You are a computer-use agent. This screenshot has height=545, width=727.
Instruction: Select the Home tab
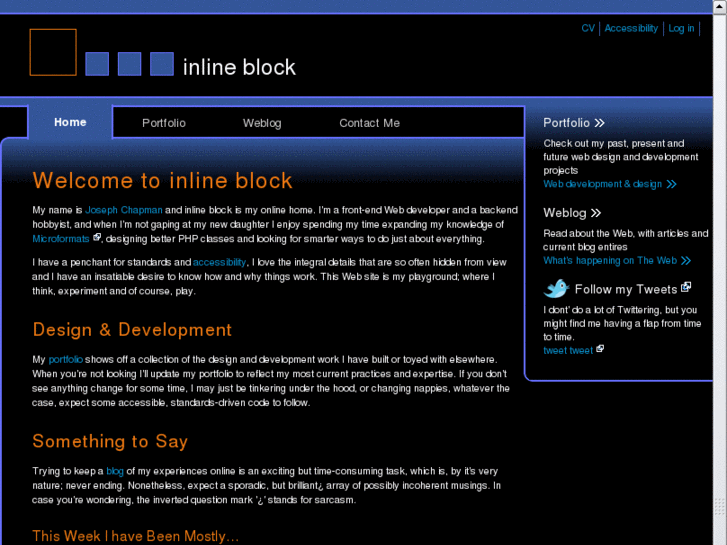click(70, 122)
